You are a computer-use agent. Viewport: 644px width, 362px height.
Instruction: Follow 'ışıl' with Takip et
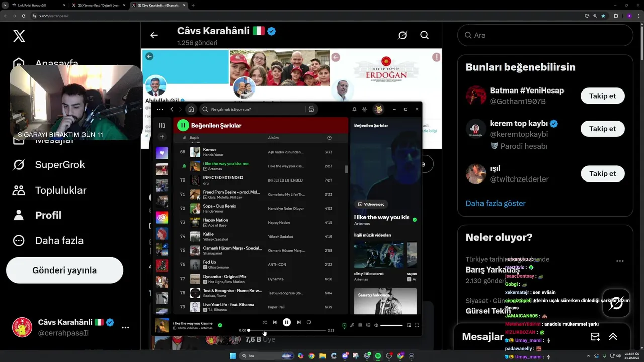click(603, 173)
